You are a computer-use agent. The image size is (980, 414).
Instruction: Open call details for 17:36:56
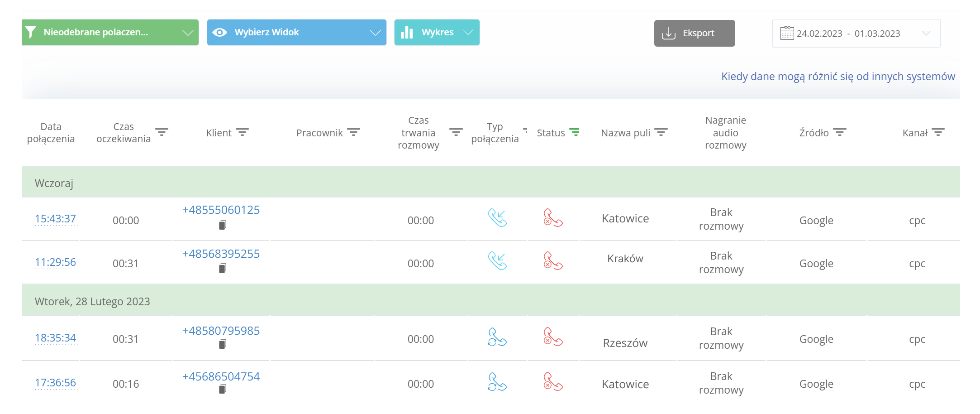pos(56,383)
